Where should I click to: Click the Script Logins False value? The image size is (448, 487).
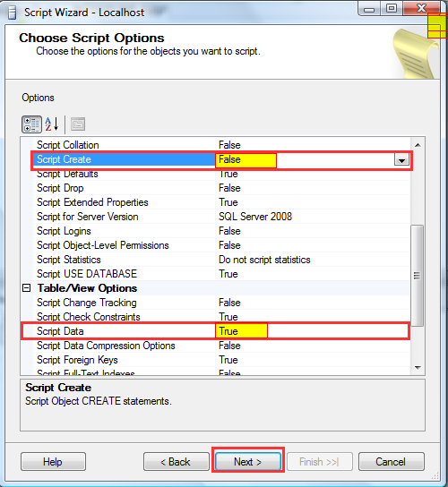pyautogui.click(x=229, y=231)
